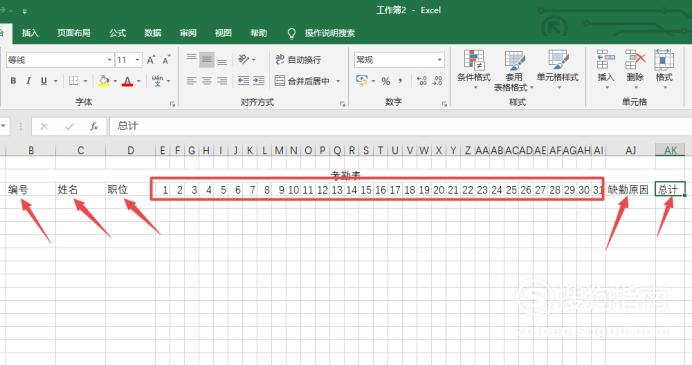
Task: Open the 页面布局 ribbon tab
Action: pos(74,33)
